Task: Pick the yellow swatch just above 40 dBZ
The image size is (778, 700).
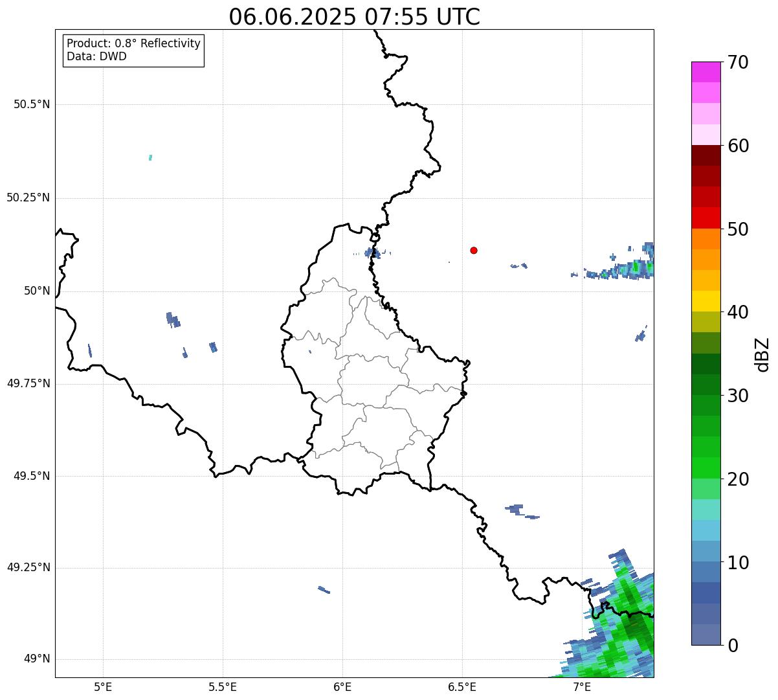Action: (706, 301)
